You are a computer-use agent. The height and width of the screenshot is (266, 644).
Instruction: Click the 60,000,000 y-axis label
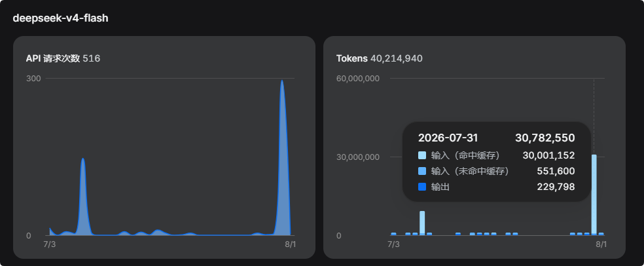click(x=358, y=78)
